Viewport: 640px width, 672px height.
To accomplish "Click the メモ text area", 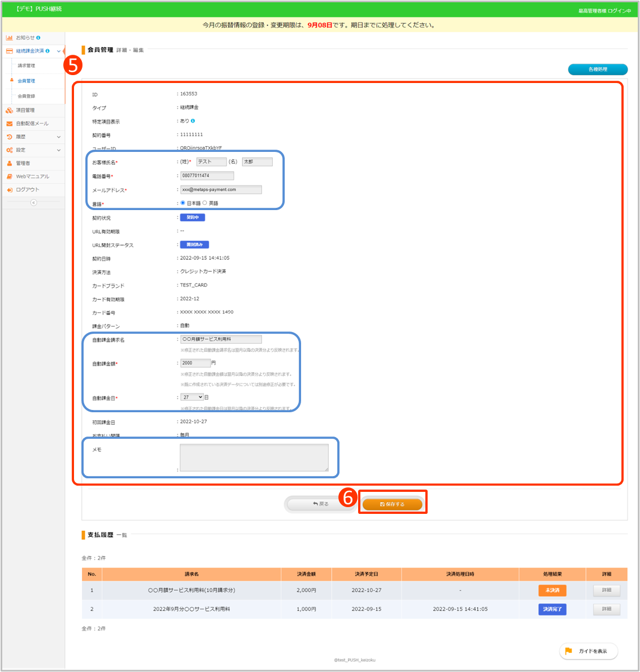I will pyautogui.click(x=254, y=457).
